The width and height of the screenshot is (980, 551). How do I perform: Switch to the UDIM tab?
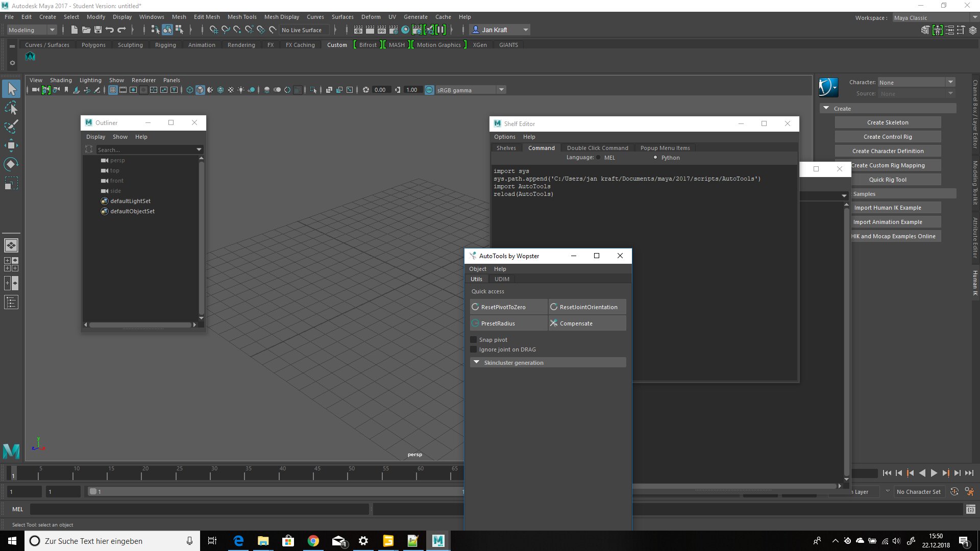point(501,279)
